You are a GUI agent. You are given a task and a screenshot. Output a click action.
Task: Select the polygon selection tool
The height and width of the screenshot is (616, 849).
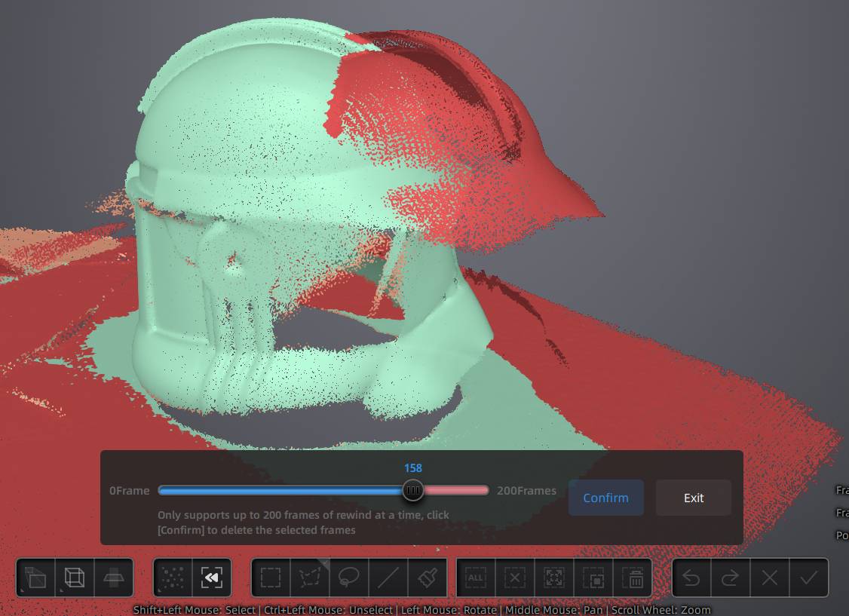pyautogui.click(x=310, y=578)
